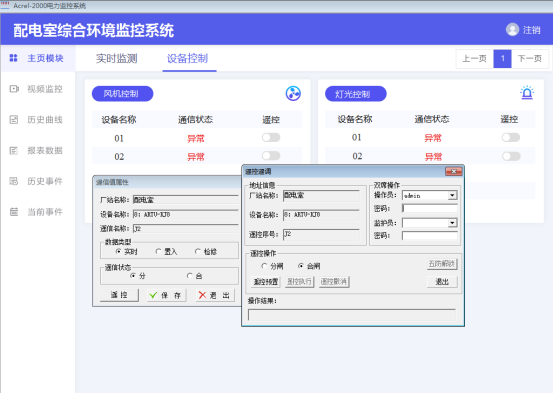Click 异常 status of fan 01

click(x=196, y=138)
